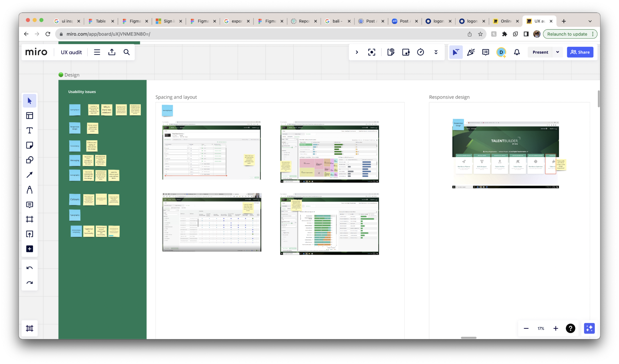Open the notifications bell

(517, 52)
